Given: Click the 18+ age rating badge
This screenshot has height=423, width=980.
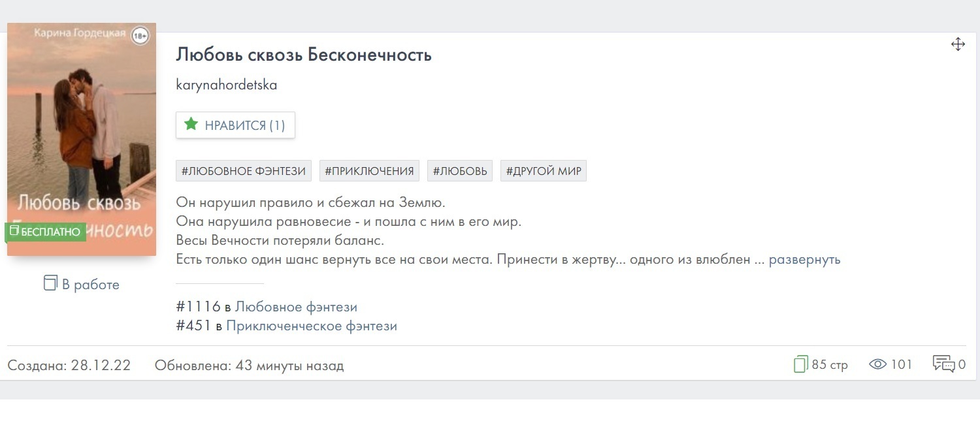Looking at the screenshot, I should coord(140,36).
